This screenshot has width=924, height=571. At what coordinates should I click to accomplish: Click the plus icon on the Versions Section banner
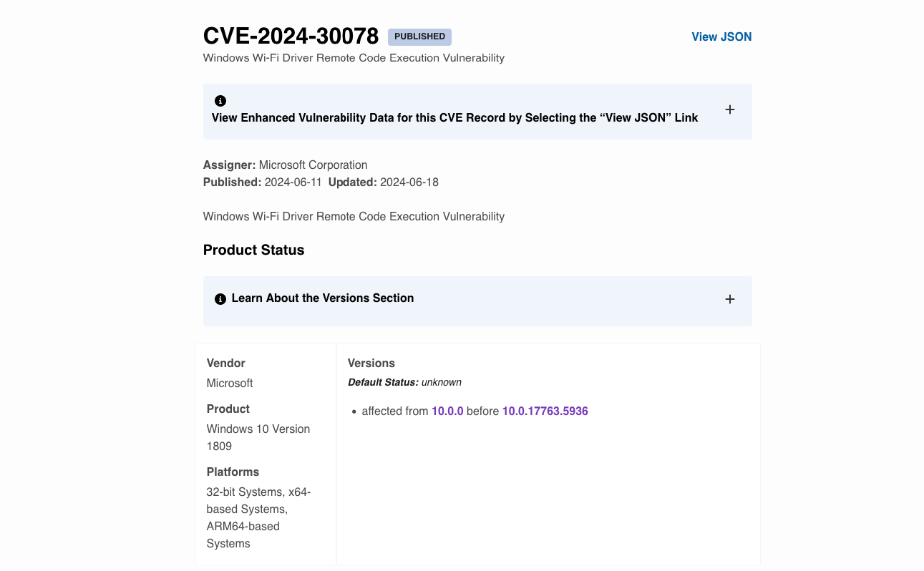tap(729, 299)
